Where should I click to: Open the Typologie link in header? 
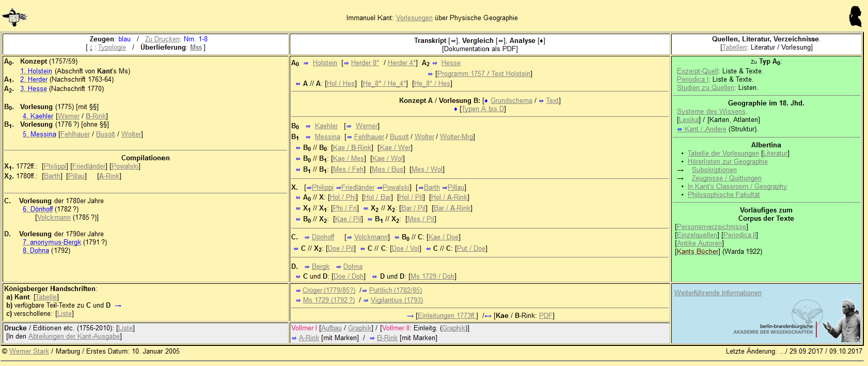click(112, 48)
